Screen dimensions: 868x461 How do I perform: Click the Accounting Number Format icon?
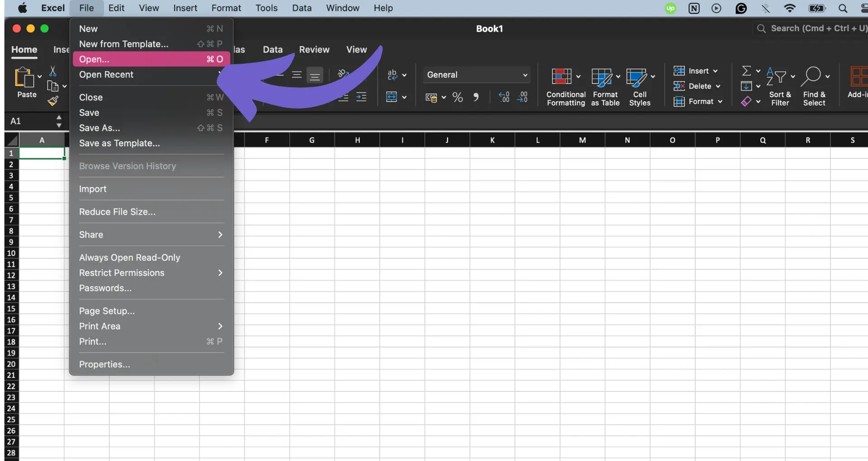pos(432,97)
